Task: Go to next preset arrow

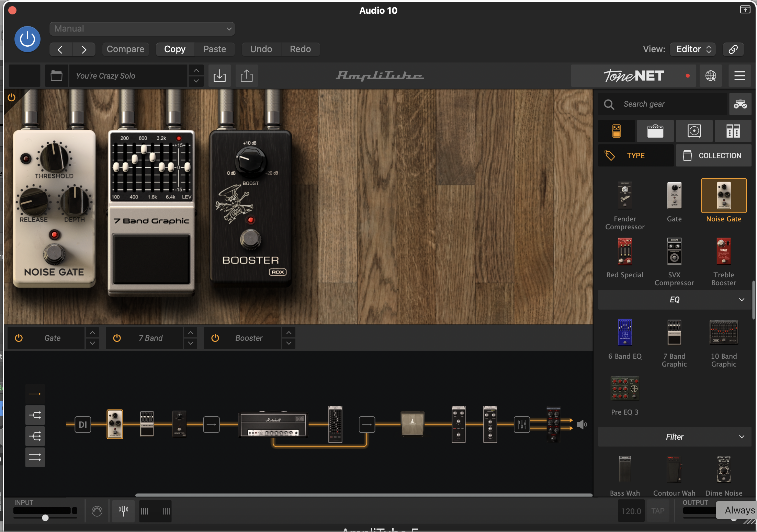Action: [x=84, y=49]
